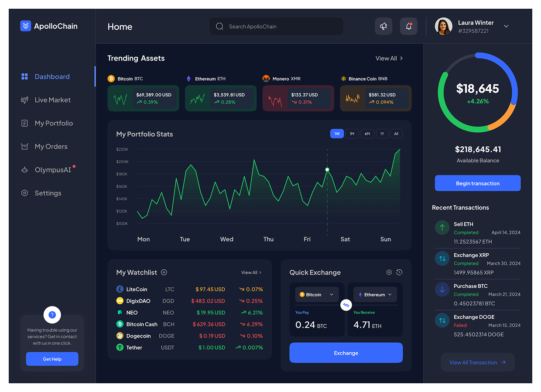Click the Bitcoin Cash coin icon

120,324
